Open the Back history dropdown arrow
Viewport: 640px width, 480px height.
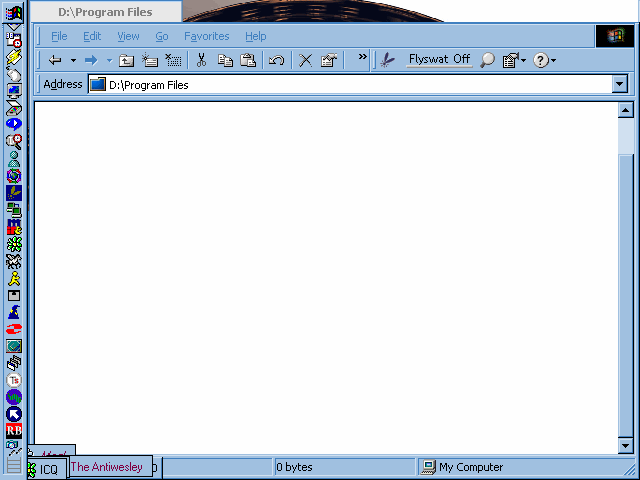click(x=73, y=60)
